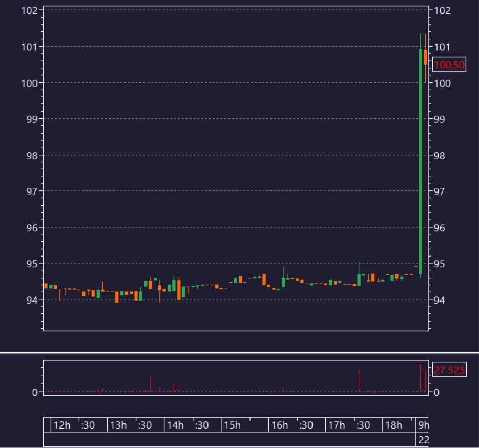Click 95 on the left price axis

(32, 264)
